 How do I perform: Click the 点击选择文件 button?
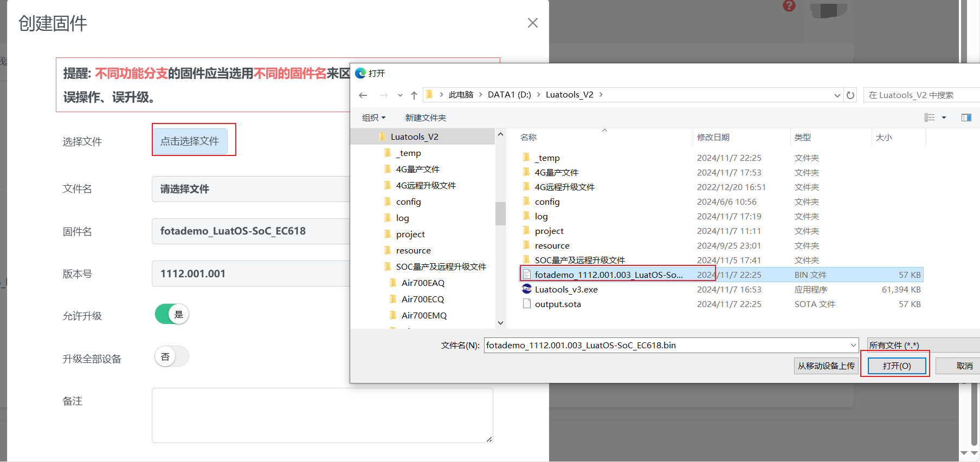pos(190,141)
